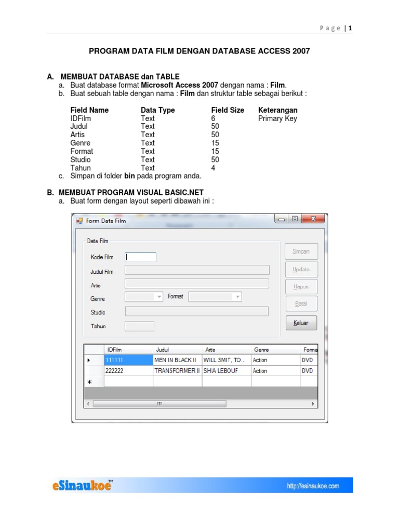Click the Batal button
Viewport: 399px width, 532px height.
(x=301, y=303)
